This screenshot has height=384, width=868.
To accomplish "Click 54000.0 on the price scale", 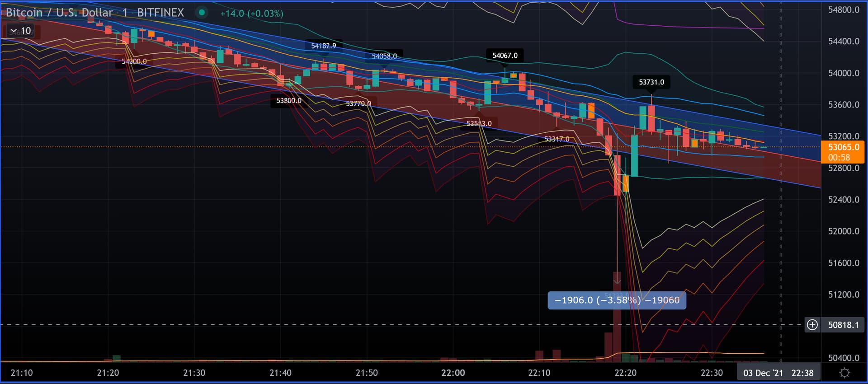I will pyautogui.click(x=843, y=73).
